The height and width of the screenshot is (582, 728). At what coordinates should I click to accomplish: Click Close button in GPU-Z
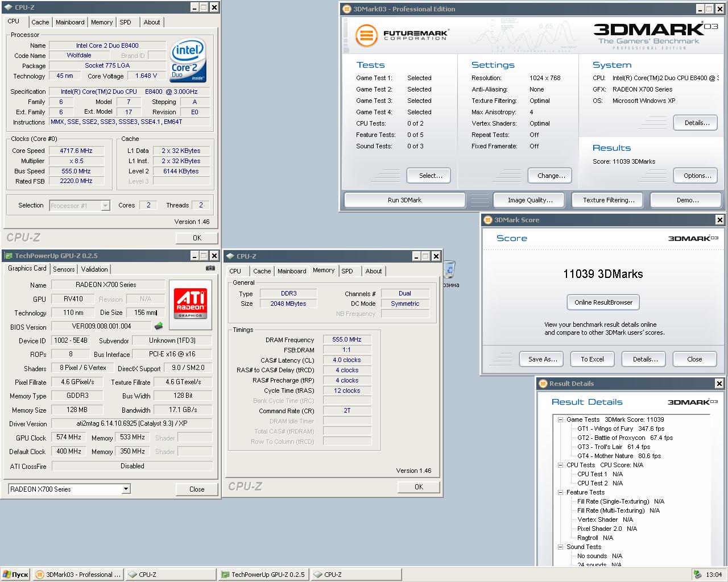coord(197,489)
